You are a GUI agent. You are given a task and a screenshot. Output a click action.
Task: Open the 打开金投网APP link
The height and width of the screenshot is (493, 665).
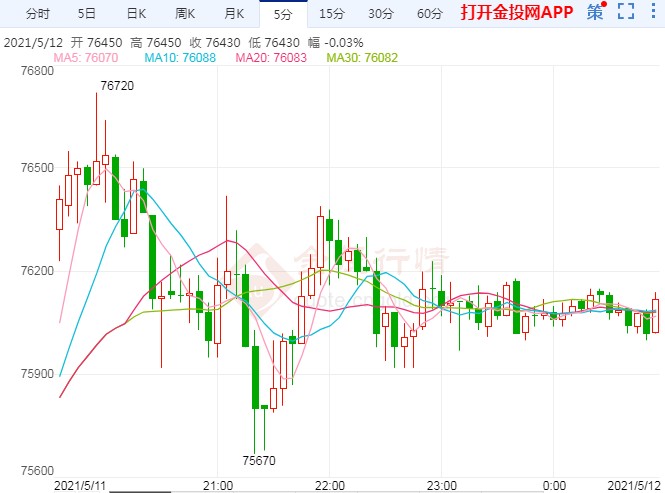[517, 14]
